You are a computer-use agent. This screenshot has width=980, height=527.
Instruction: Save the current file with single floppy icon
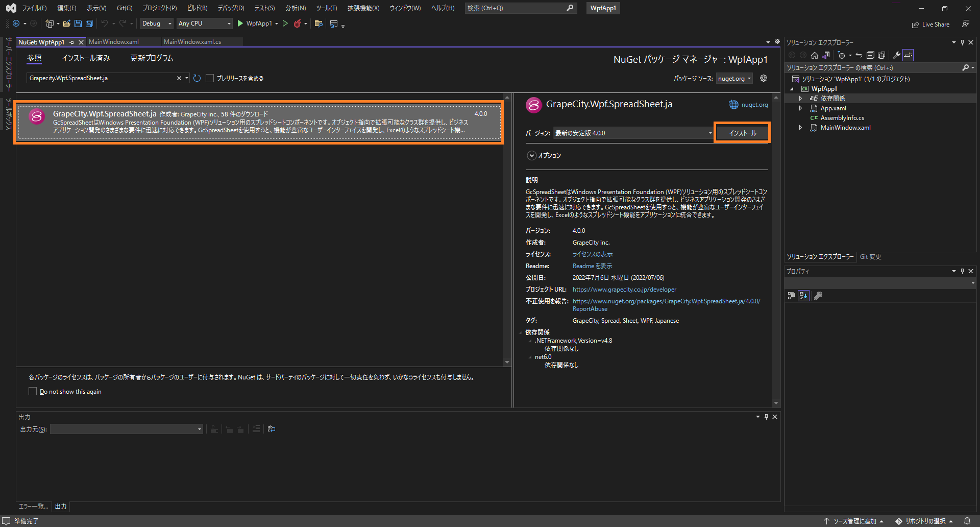78,23
